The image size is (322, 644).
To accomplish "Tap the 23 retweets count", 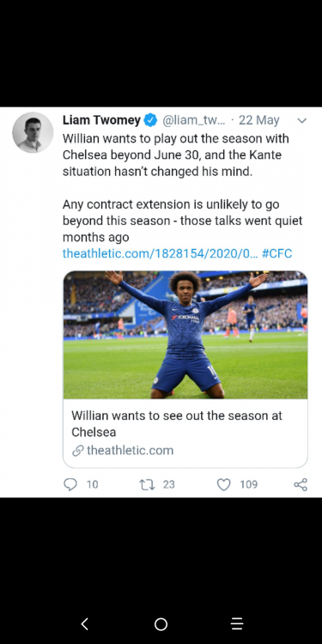I will click(169, 484).
